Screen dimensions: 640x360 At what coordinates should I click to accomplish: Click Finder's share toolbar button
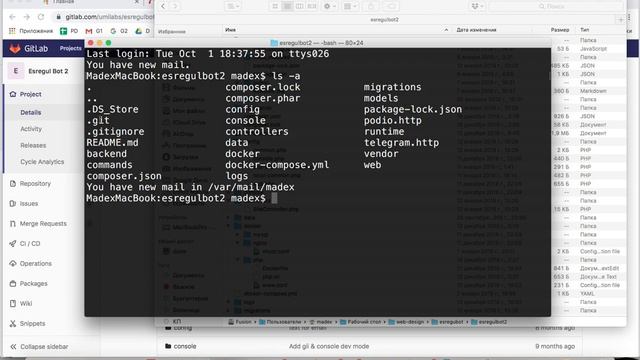[x=371, y=6]
